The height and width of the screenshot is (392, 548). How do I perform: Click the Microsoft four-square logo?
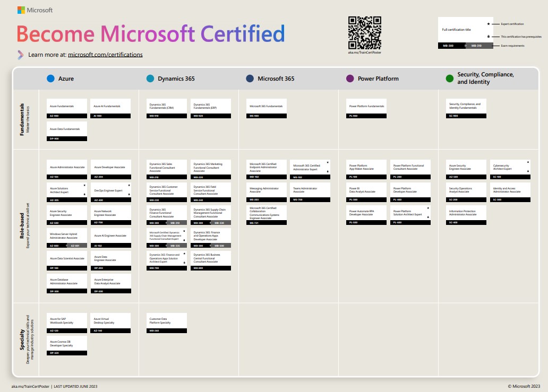21,10
